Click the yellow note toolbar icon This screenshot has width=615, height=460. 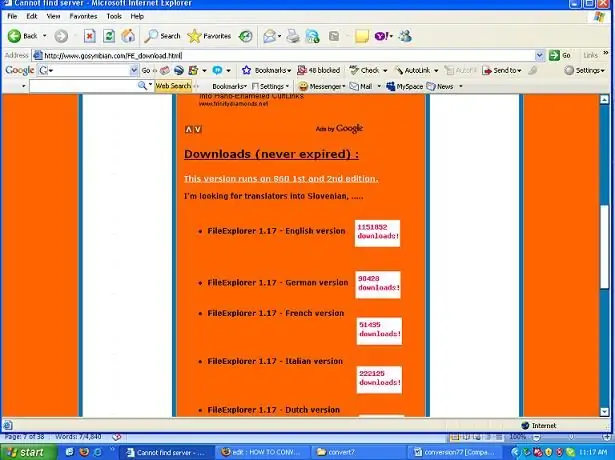(362, 36)
